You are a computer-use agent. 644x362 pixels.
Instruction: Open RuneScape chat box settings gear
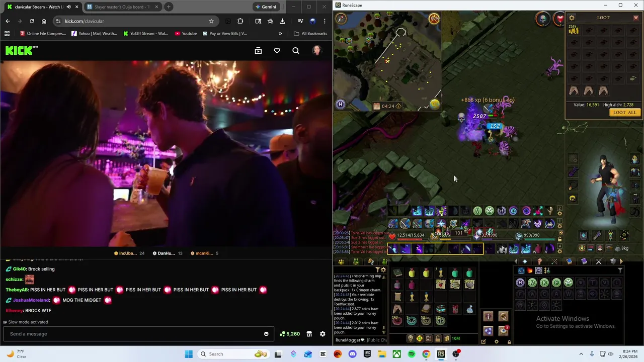383,270
